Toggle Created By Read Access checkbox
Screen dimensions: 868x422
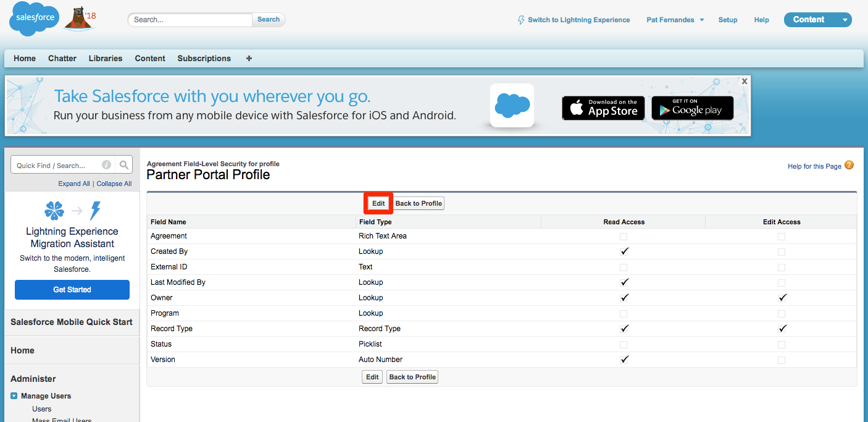click(624, 251)
